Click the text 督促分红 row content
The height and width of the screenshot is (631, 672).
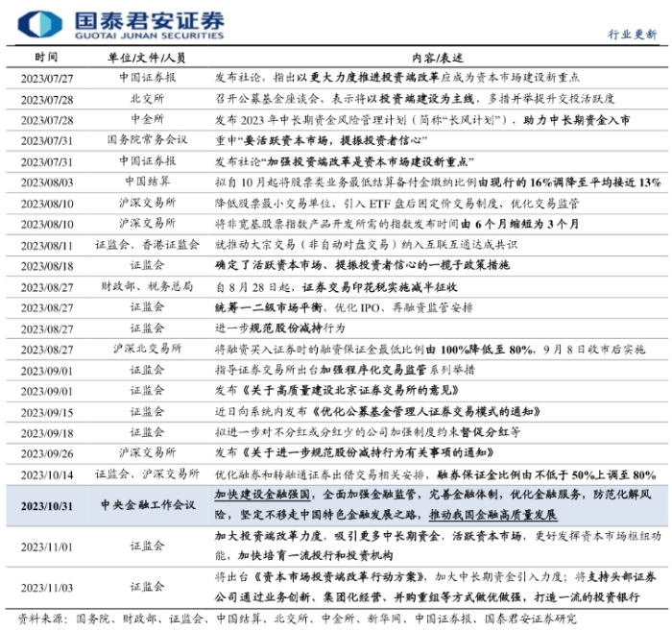coord(368,432)
